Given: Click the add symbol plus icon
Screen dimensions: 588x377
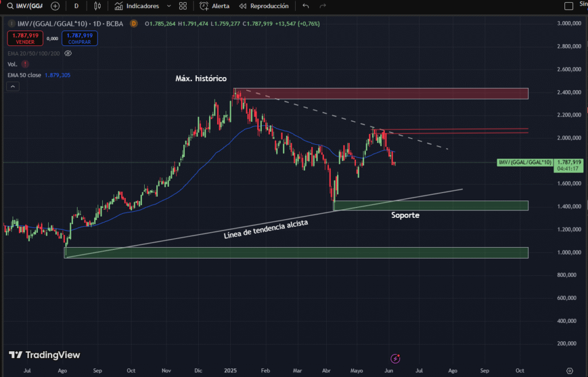Looking at the screenshot, I should click(x=55, y=6).
